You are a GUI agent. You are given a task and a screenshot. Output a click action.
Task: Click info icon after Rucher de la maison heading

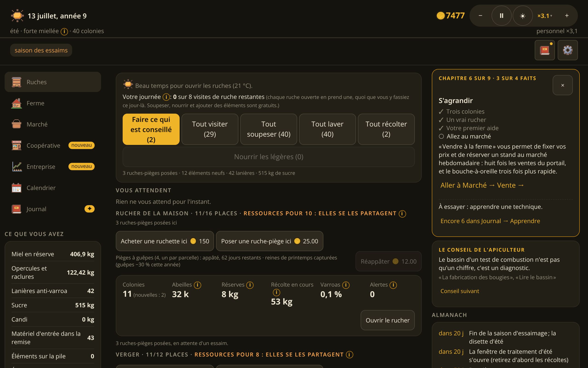(x=402, y=214)
